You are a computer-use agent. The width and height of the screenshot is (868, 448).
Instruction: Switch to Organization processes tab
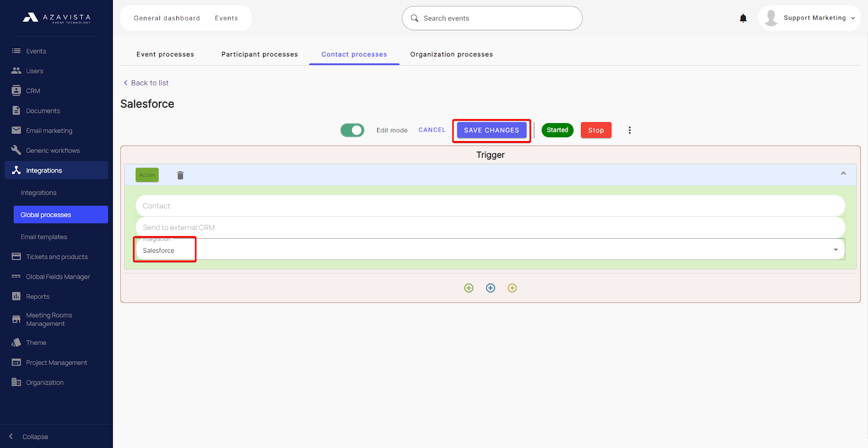coord(451,54)
